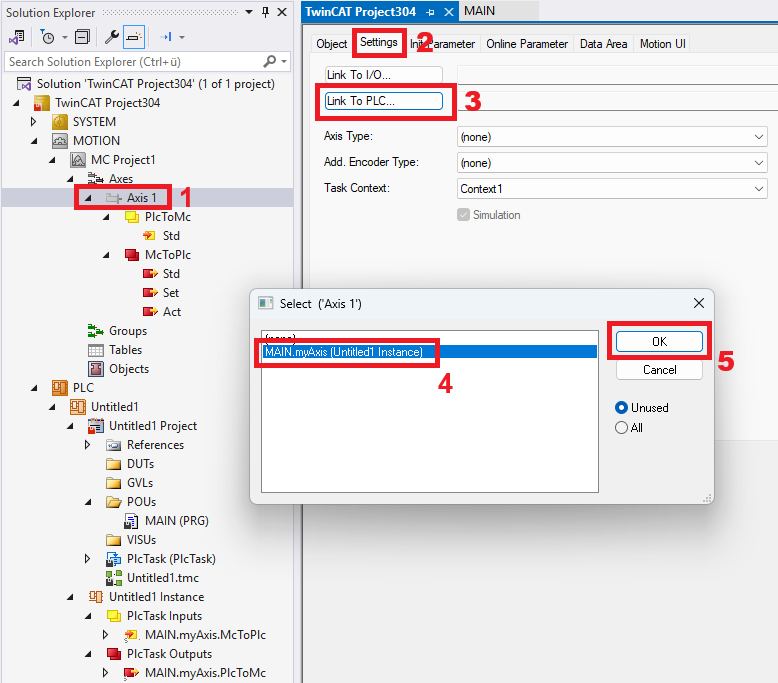The image size is (778, 683).
Task: Click the Untitled1 Instance icon
Action: pos(96,597)
